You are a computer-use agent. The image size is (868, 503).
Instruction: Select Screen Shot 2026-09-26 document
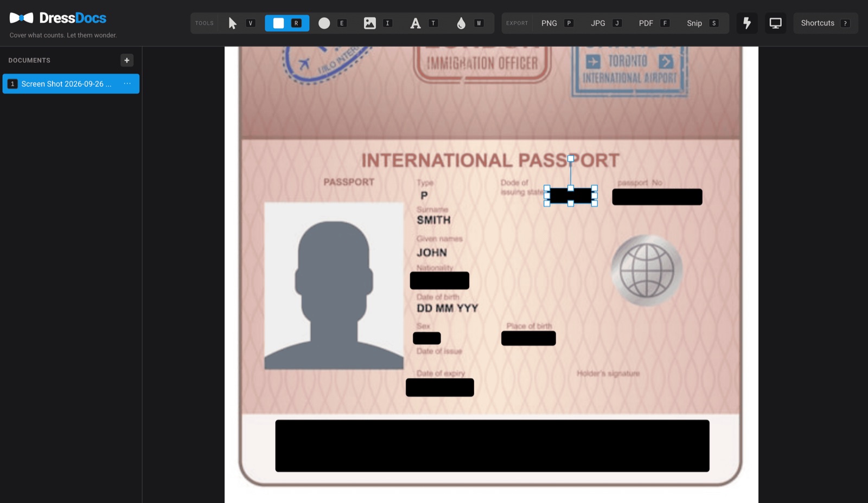click(x=71, y=83)
